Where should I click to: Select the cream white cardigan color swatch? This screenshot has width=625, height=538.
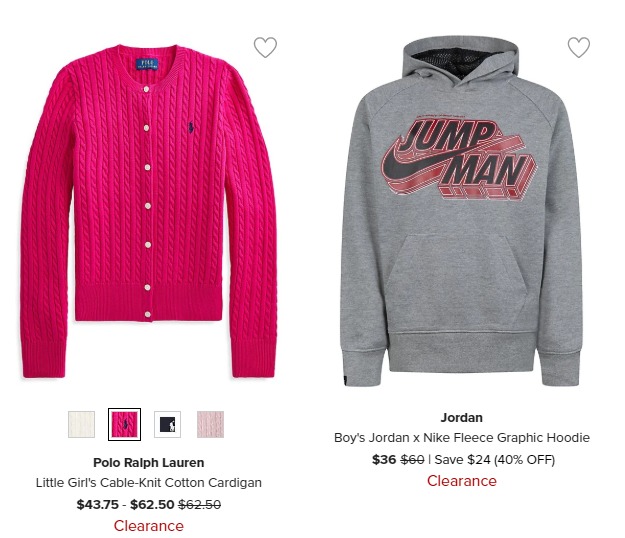[x=81, y=424]
